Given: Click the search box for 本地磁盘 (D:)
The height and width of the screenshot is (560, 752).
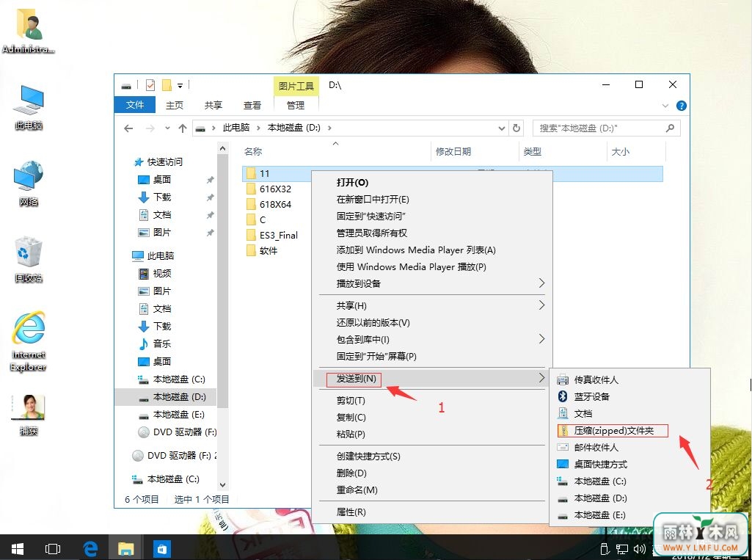Looking at the screenshot, I should 606,128.
